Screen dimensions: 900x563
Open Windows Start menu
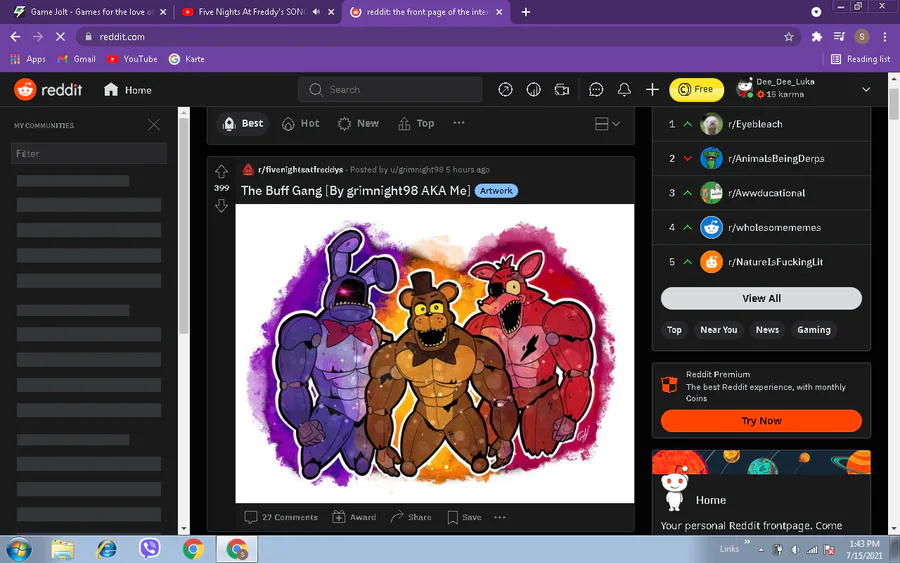(x=18, y=549)
